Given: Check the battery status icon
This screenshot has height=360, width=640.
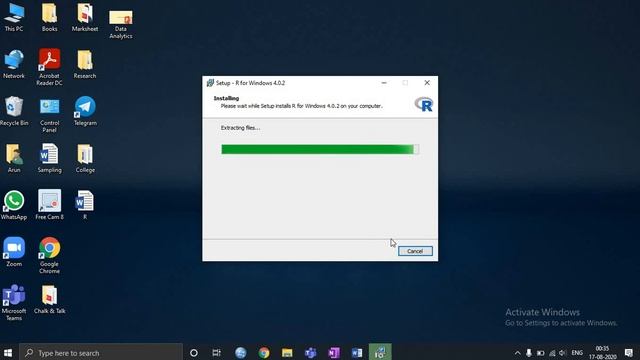Looking at the screenshot, I should click(540, 353).
